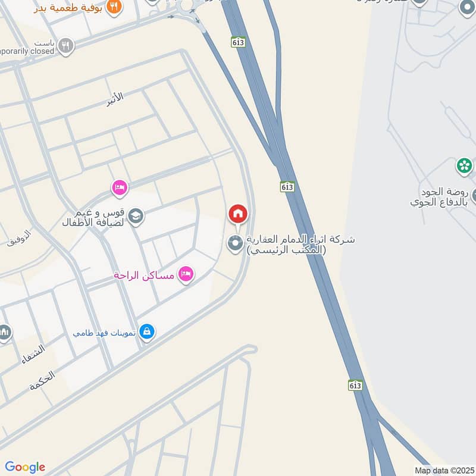This screenshot has height=476, width=476.
Task: Click the الشفاء street label
Action: (x=33, y=355)
